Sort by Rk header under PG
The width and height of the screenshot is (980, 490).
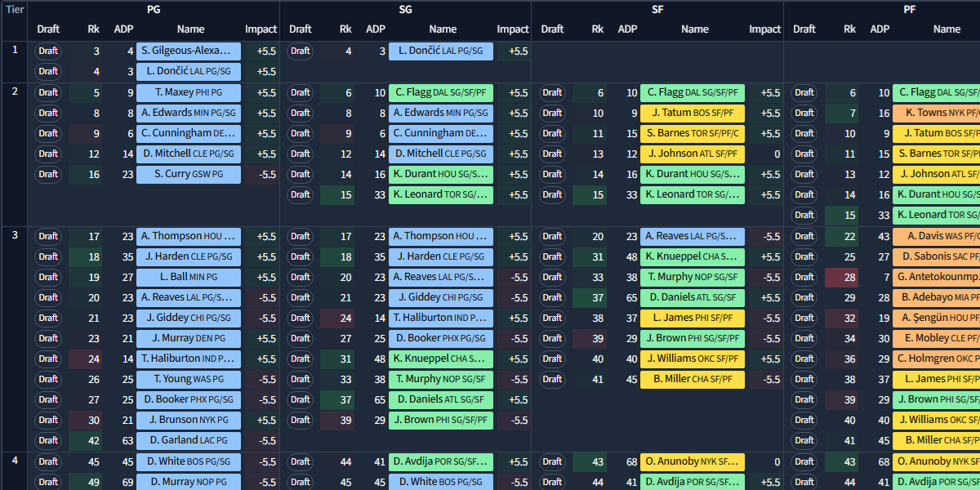(x=94, y=29)
